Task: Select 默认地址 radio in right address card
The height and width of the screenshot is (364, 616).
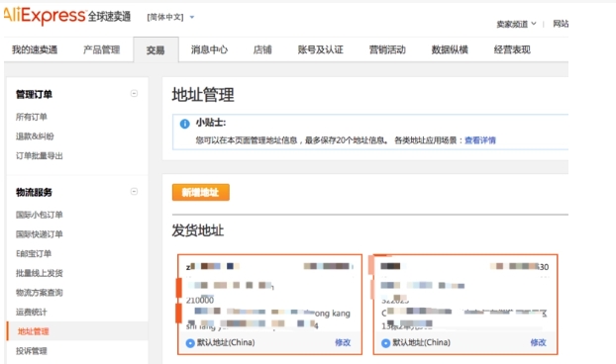Action: 385,343
